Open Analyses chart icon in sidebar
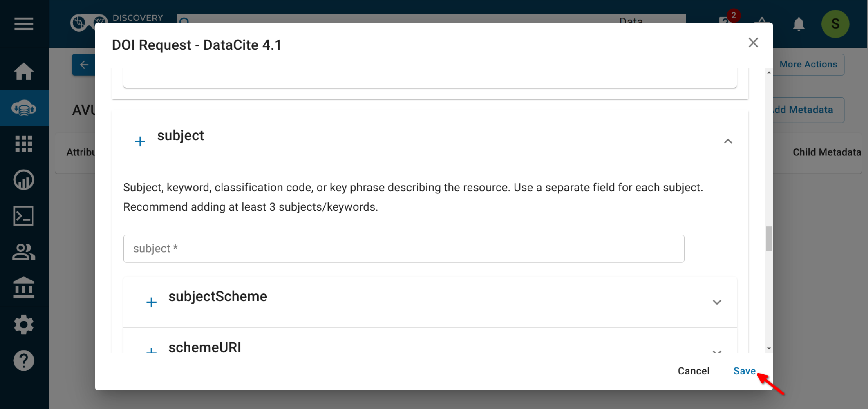 click(x=24, y=180)
